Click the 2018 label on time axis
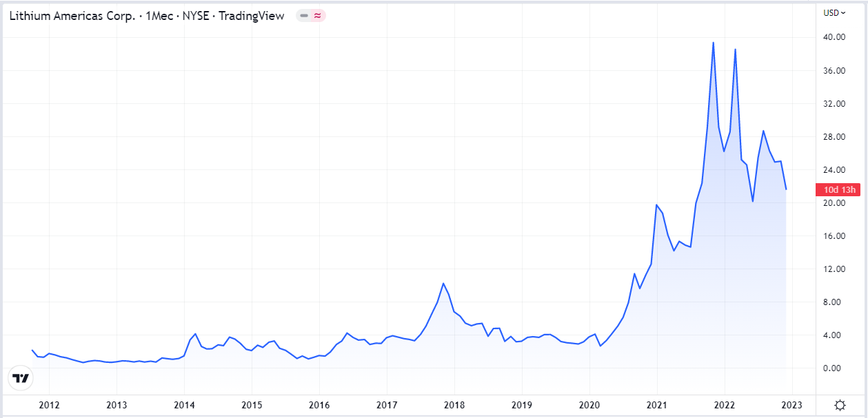Viewport: 868px width, 418px height. pos(454,404)
